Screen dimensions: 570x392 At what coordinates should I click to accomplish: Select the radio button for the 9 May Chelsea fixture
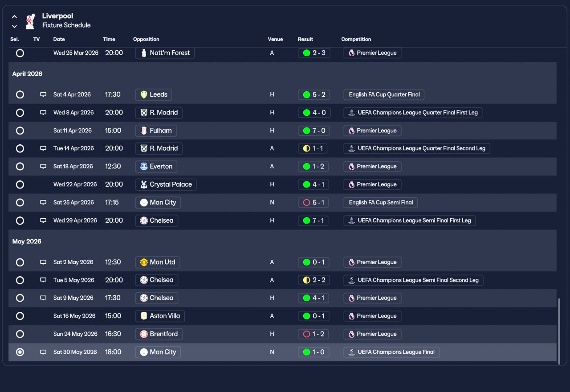(20, 298)
